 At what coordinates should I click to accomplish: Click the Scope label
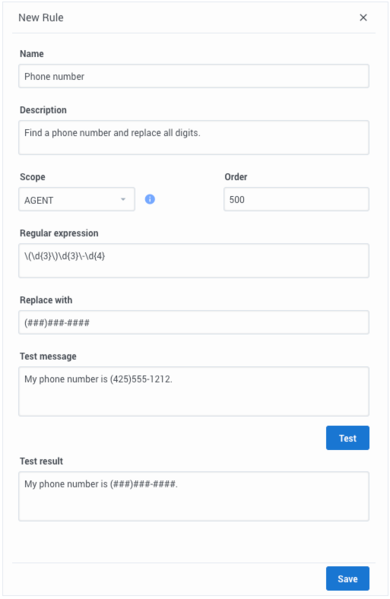32,177
